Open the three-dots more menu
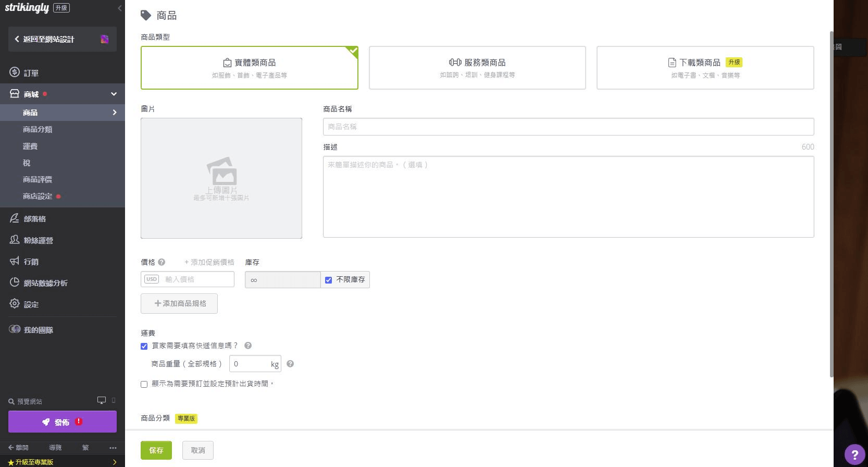The height and width of the screenshot is (467, 868). point(113,448)
